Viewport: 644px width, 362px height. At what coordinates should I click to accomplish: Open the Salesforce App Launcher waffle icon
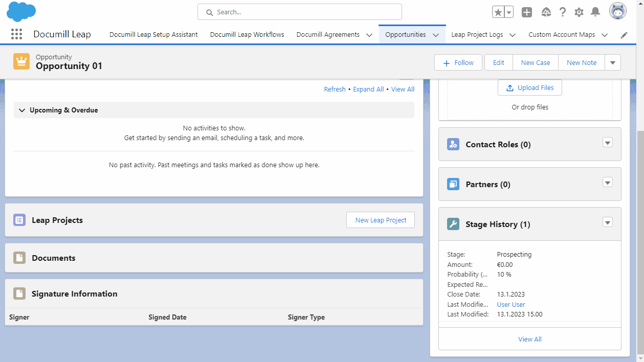click(16, 34)
